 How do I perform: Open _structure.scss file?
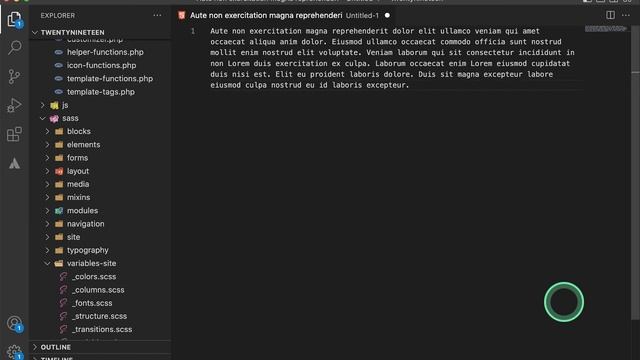point(99,316)
